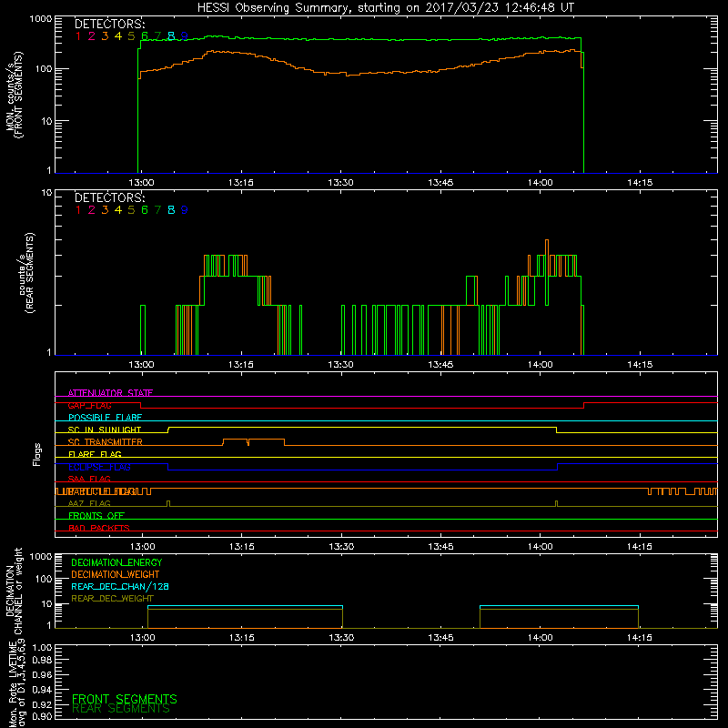This screenshot has width=728, height=728.
Task: Click the ECLIPSE_FLAG label
Action: click(x=99, y=467)
